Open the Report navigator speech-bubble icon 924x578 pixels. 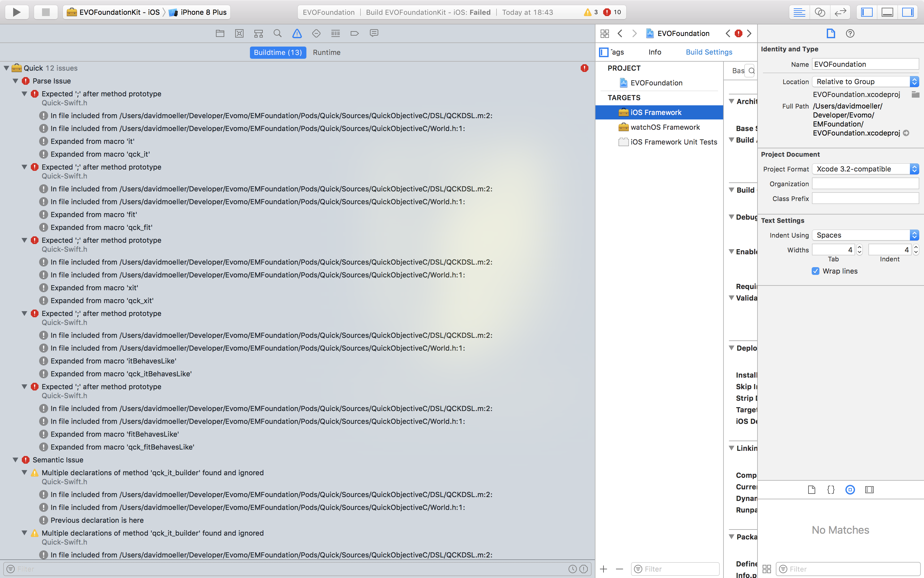pos(374,33)
